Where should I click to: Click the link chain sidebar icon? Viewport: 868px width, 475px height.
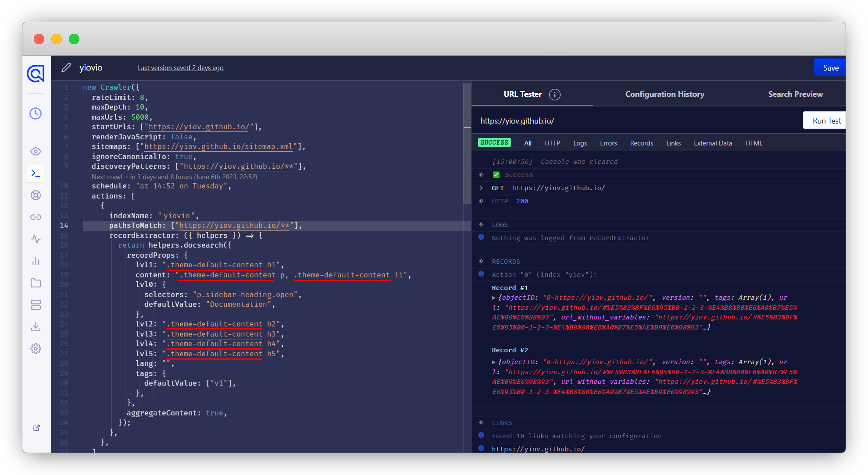click(36, 217)
